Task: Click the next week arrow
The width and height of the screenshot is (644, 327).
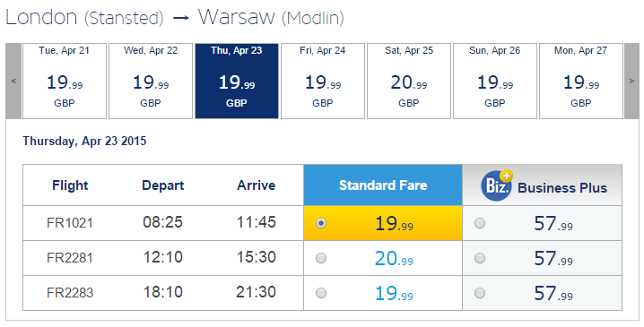Action: [x=631, y=82]
